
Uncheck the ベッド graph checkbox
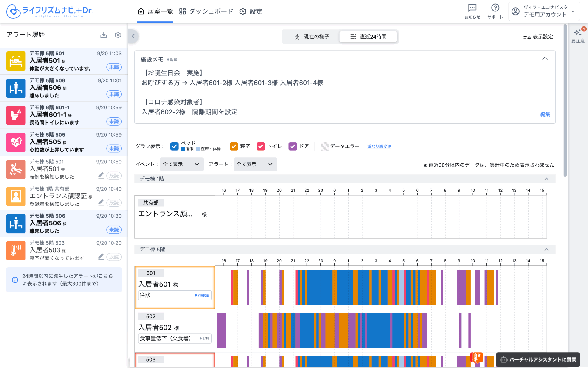point(174,146)
